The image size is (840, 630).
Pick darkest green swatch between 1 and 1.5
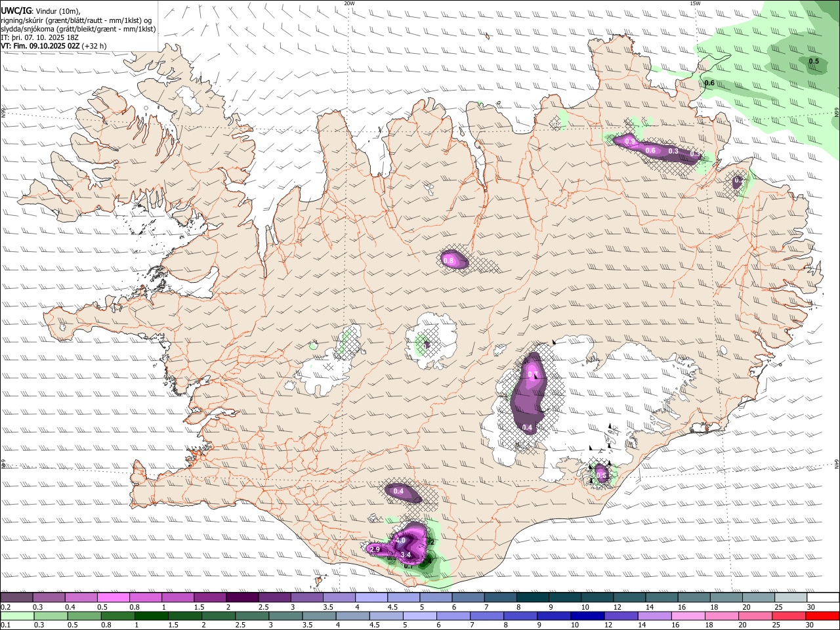(152, 616)
